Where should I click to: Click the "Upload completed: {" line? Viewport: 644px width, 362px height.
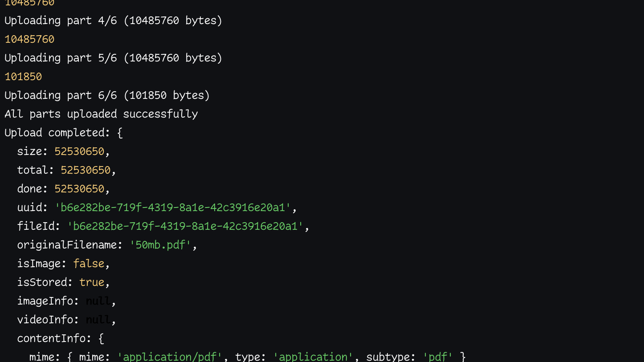[x=63, y=133]
